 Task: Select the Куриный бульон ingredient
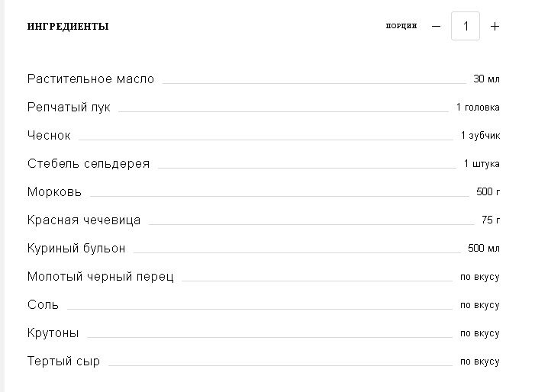point(76,249)
